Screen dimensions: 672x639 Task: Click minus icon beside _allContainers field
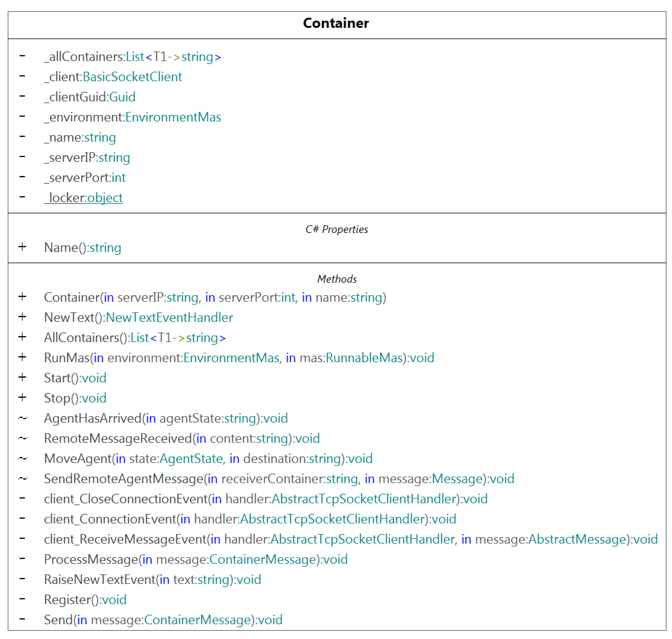coord(22,56)
